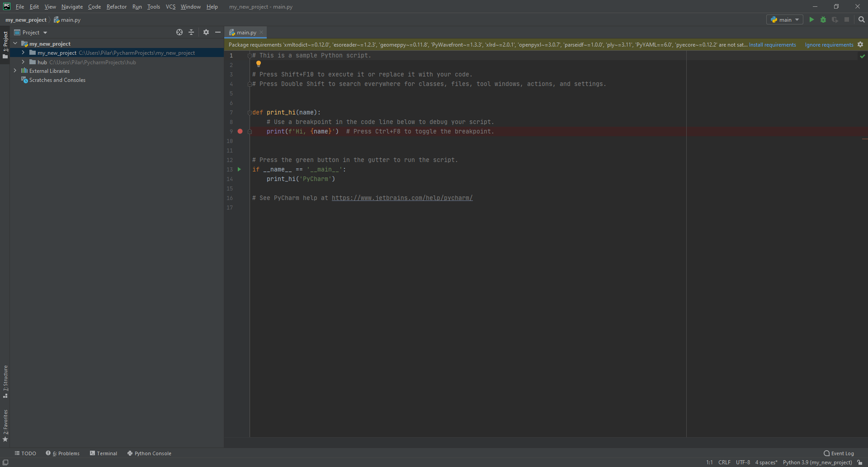Open the Refactor menu
The height and width of the screenshot is (467, 868).
tap(117, 6)
